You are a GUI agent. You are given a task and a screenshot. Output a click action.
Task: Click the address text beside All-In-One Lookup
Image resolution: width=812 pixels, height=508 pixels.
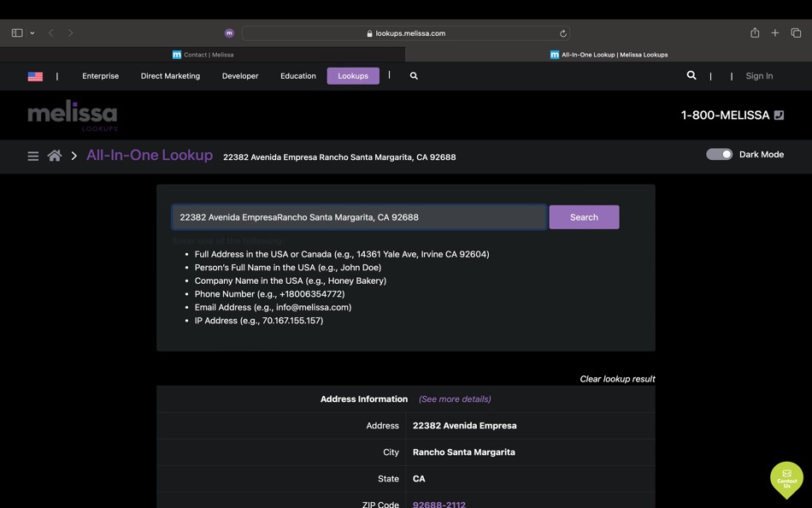339,157
